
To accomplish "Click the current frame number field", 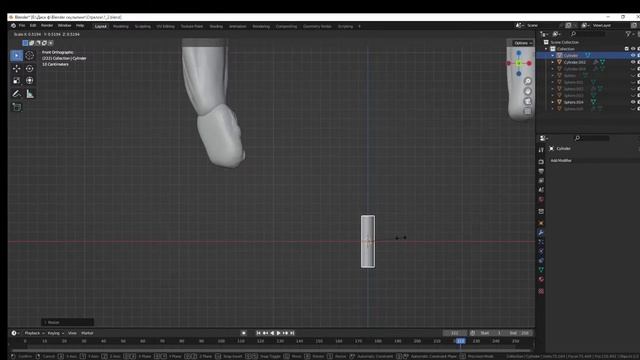I will [x=455, y=333].
